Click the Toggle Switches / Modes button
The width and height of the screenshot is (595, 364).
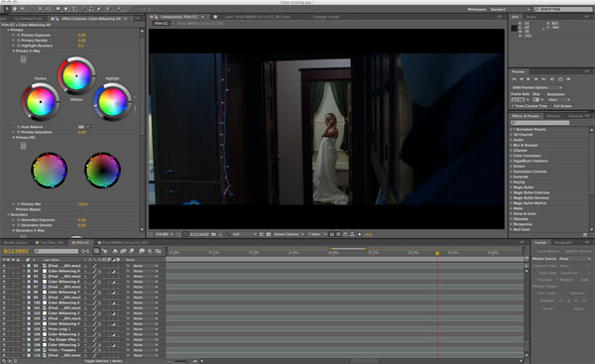[x=103, y=361]
